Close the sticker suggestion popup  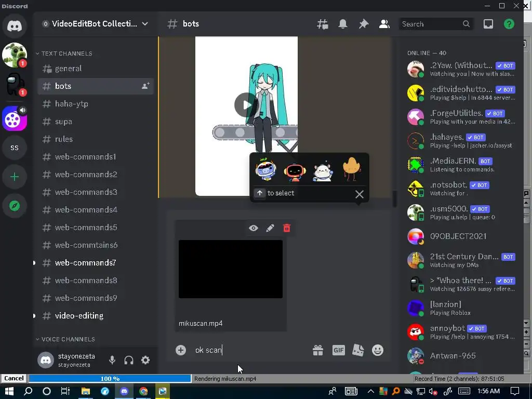point(360,194)
